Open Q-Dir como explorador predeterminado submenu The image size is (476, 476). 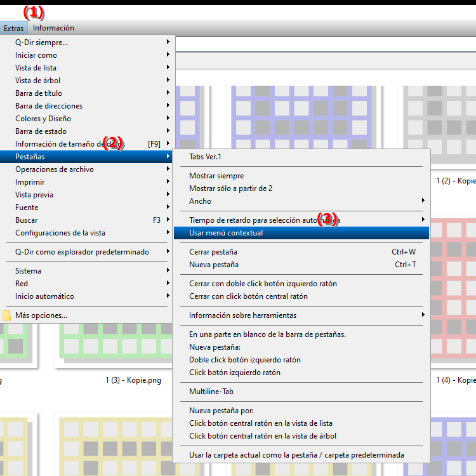[87, 252]
